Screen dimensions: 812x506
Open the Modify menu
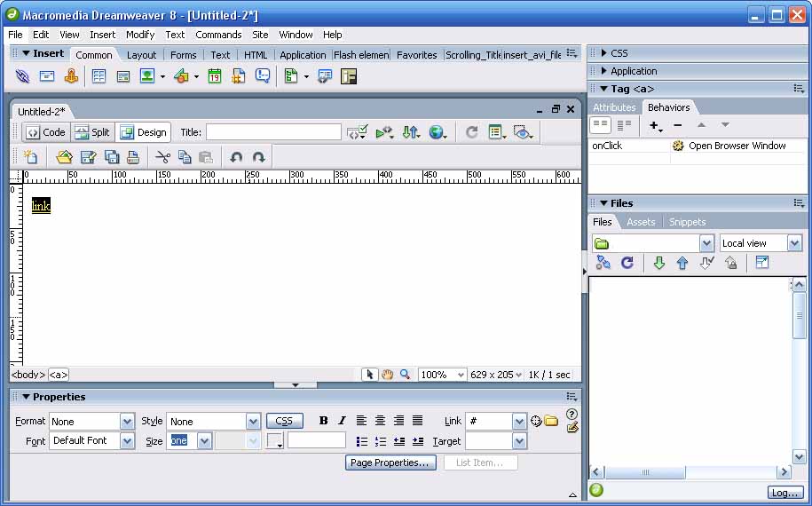pyautogui.click(x=140, y=35)
